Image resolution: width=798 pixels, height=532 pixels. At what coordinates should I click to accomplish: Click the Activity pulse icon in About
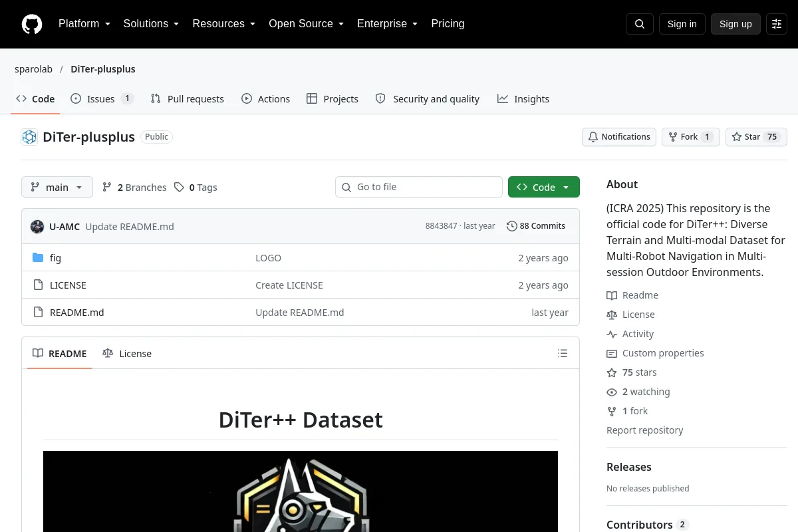pos(612,334)
